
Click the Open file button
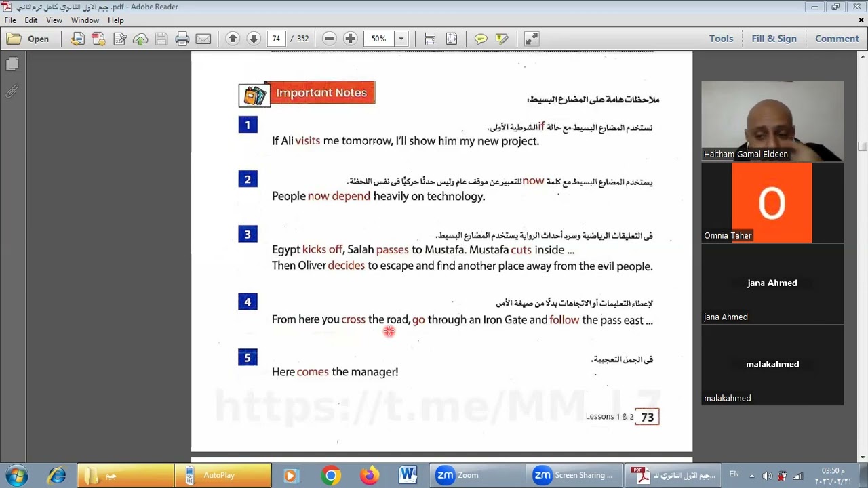pyautogui.click(x=28, y=39)
